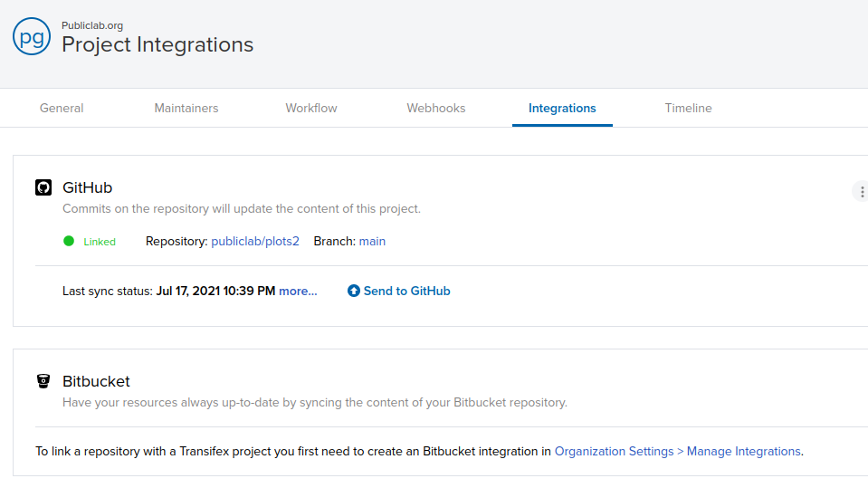This screenshot has height=488, width=868.
Task: Click the Send to GitHub link
Action: (x=406, y=292)
